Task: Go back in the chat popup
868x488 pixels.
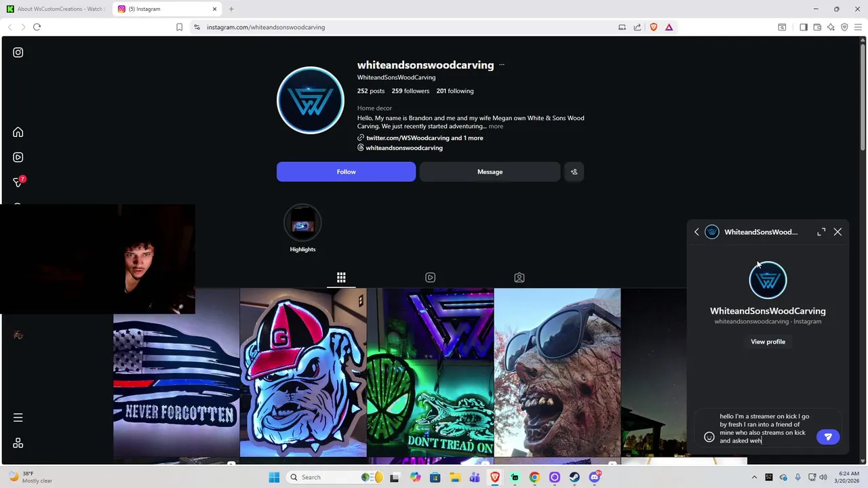Action: tap(696, 232)
